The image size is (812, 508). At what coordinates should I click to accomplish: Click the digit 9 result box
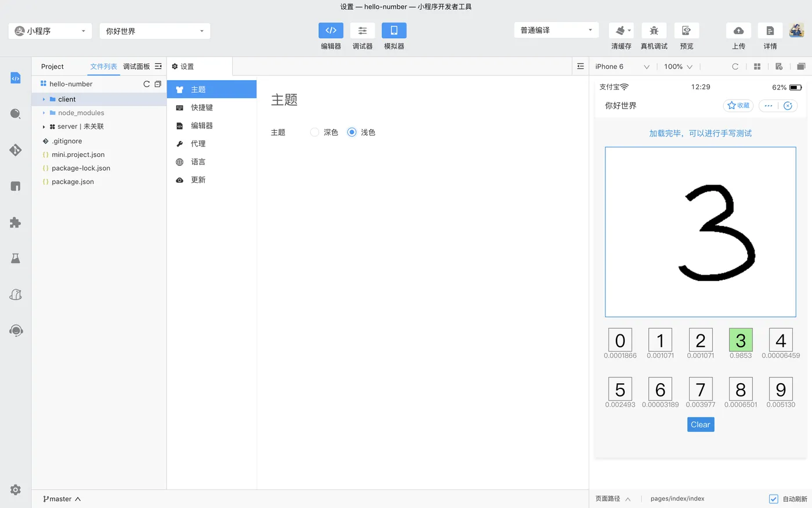[x=781, y=389]
